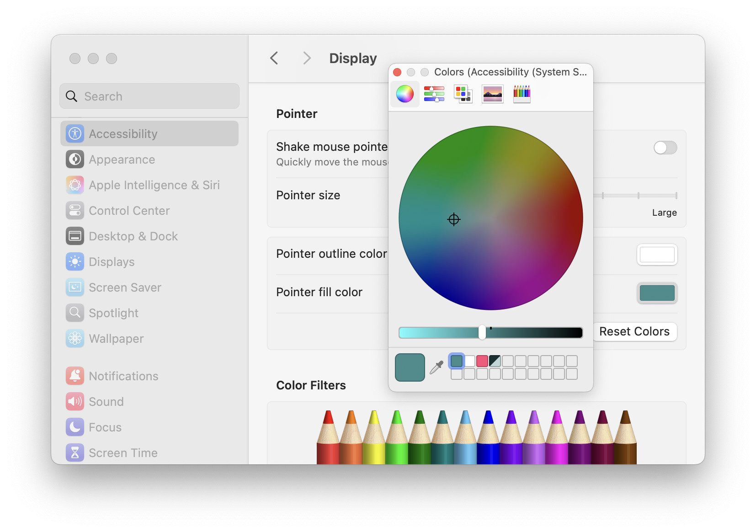Open the Pointer fill color well
Image resolution: width=756 pixels, height=532 pixels.
pyautogui.click(x=657, y=293)
